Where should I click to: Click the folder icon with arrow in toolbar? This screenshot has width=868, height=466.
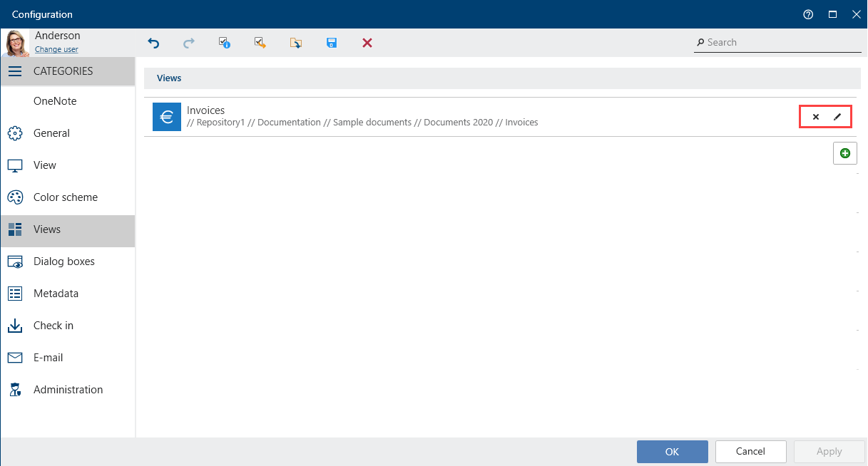(x=296, y=43)
